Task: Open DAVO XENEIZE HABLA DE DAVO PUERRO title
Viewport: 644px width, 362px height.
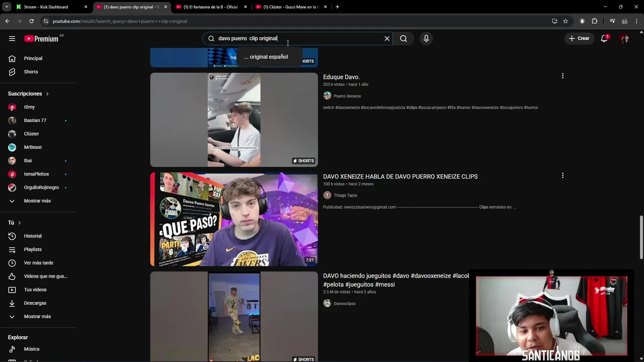Action: (x=400, y=176)
